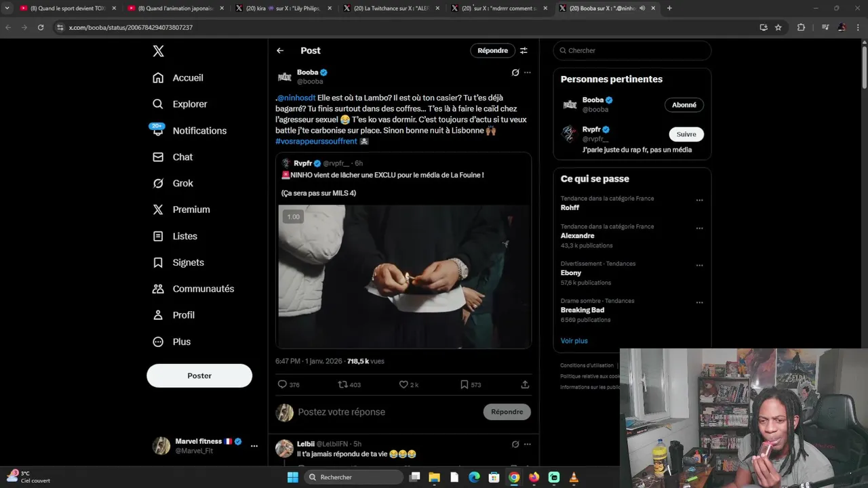Open File Explorer from taskbar
Image resolution: width=868 pixels, height=488 pixels.
(x=434, y=477)
